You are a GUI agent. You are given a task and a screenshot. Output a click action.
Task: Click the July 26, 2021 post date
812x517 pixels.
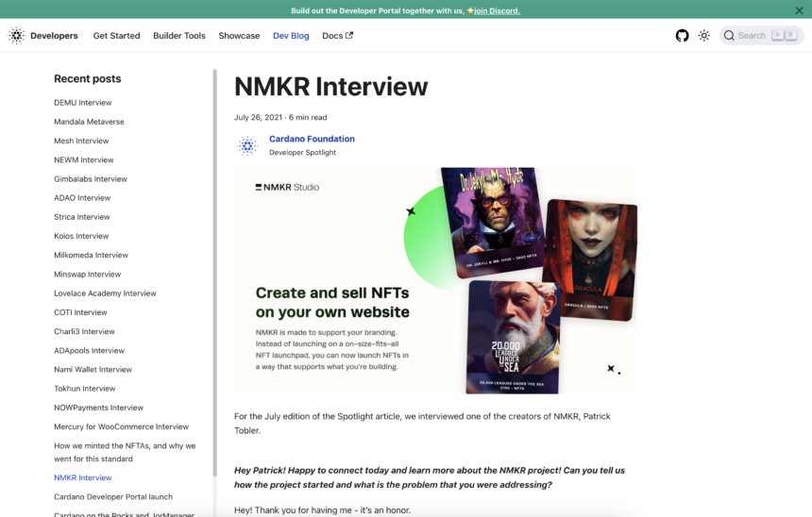(x=258, y=118)
